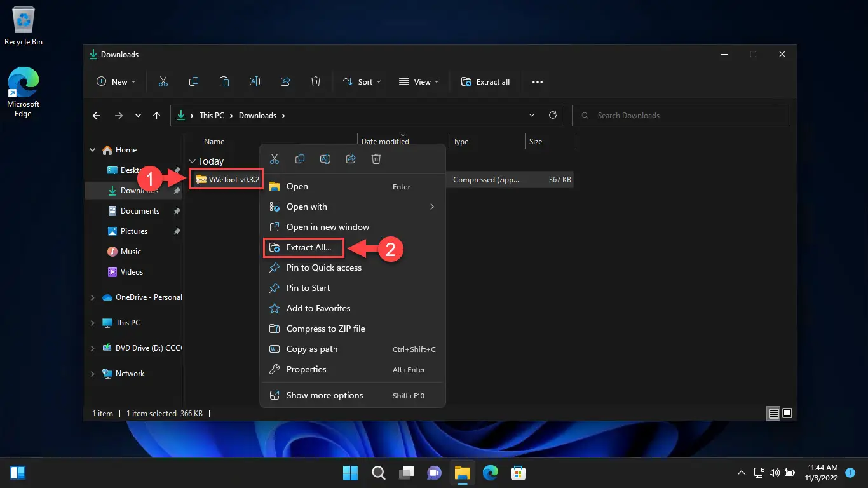Click Extract all button in the toolbar
The width and height of the screenshot is (868, 488).
coord(485,82)
